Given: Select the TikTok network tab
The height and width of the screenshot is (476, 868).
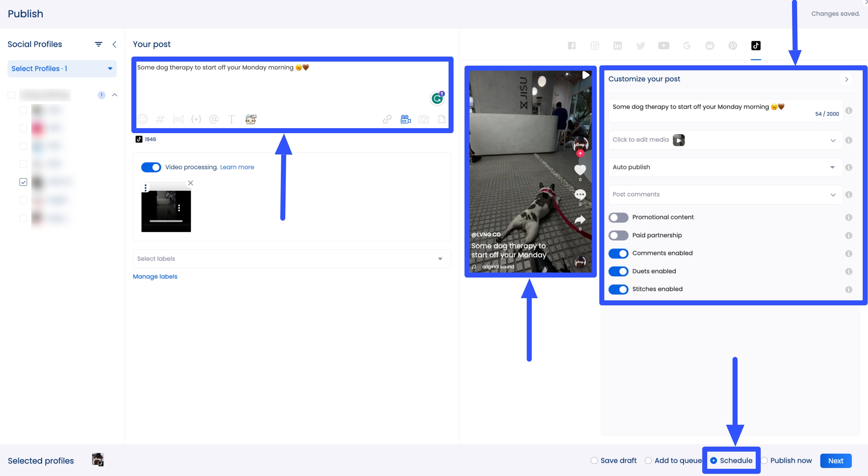Looking at the screenshot, I should coord(756,46).
